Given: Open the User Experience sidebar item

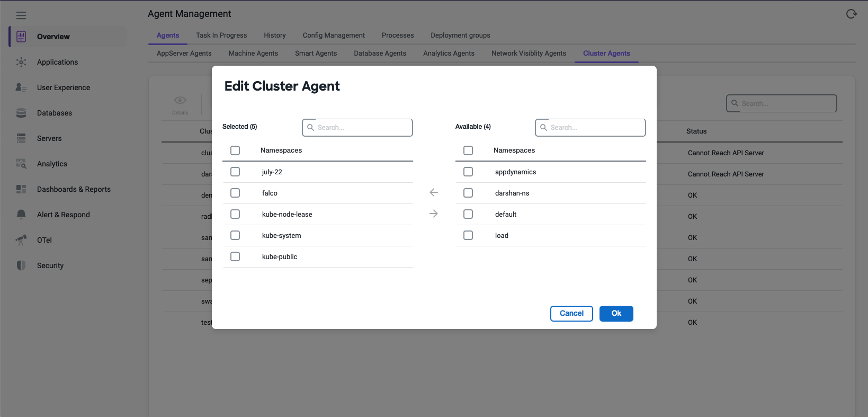Looking at the screenshot, I should pyautogui.click(x=68, y=87).
